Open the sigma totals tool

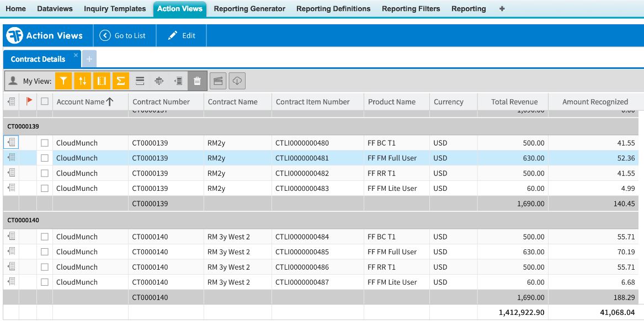click(x=120, y=81)
